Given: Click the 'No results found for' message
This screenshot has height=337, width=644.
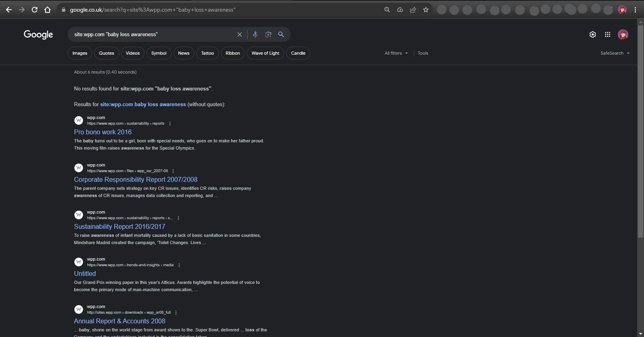Looking at the screenshot, I should click(143, 89).
